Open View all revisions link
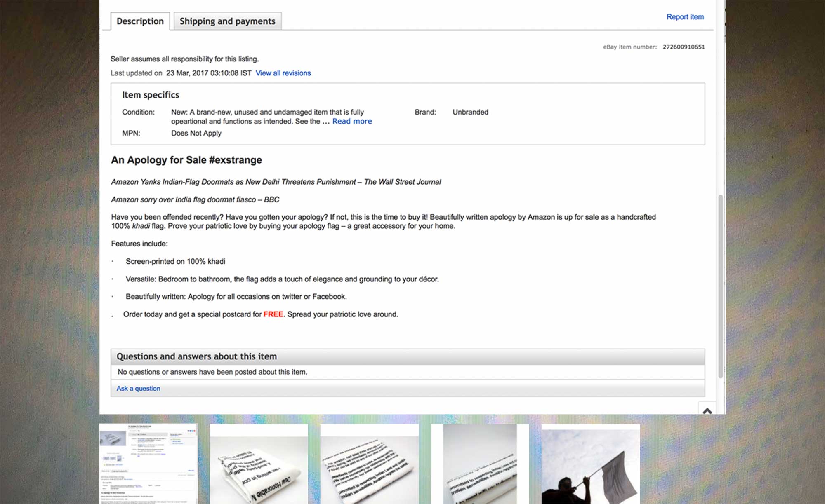 [x=283, y=73]
